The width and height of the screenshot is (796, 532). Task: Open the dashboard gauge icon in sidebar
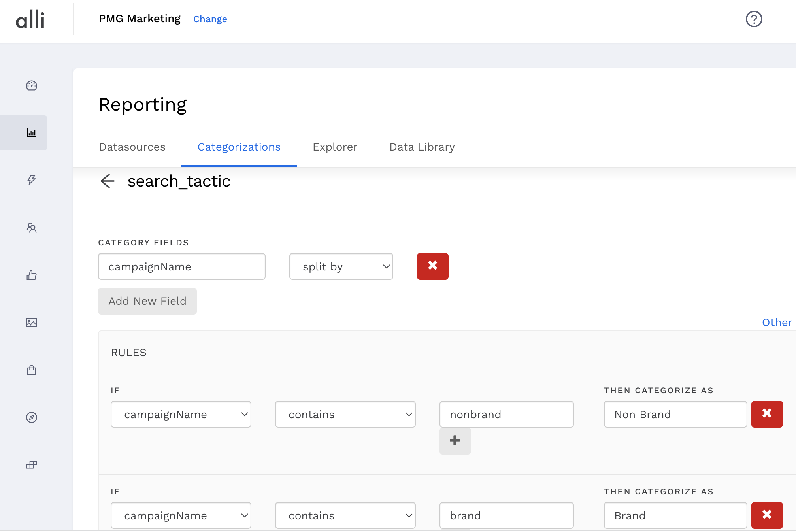[32, 86]
